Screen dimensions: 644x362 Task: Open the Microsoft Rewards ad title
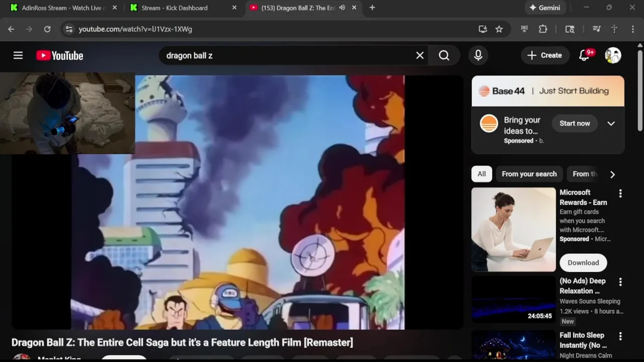coord(583,197)
